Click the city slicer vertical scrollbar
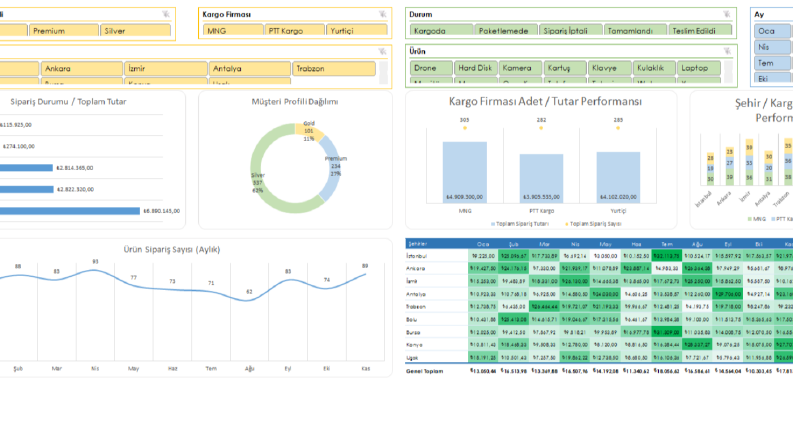 click(x=383, y=72)
